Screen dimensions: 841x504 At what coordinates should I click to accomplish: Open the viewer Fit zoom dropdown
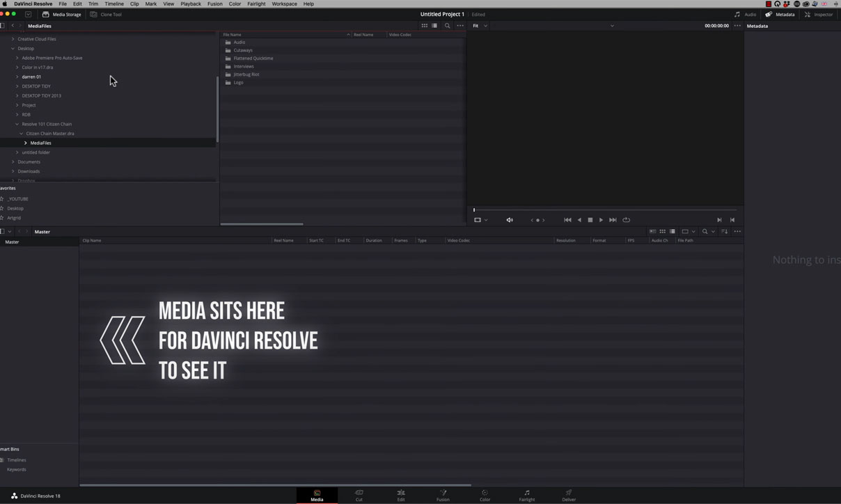tap(480, 26)
